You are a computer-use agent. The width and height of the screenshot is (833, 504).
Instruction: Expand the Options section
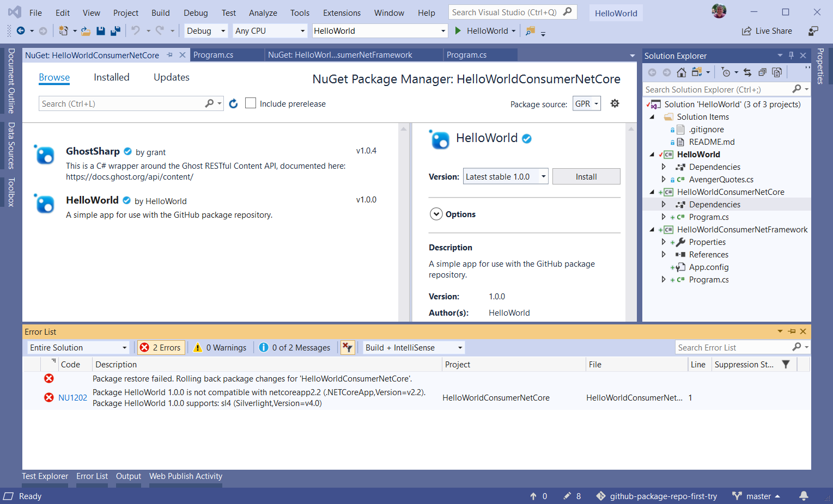[x=436, y=214]
